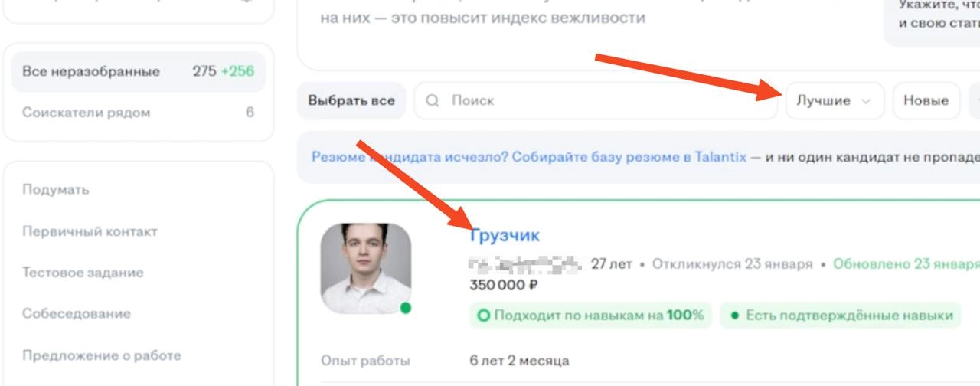Click the green online status dot on photo

(406, 308)
